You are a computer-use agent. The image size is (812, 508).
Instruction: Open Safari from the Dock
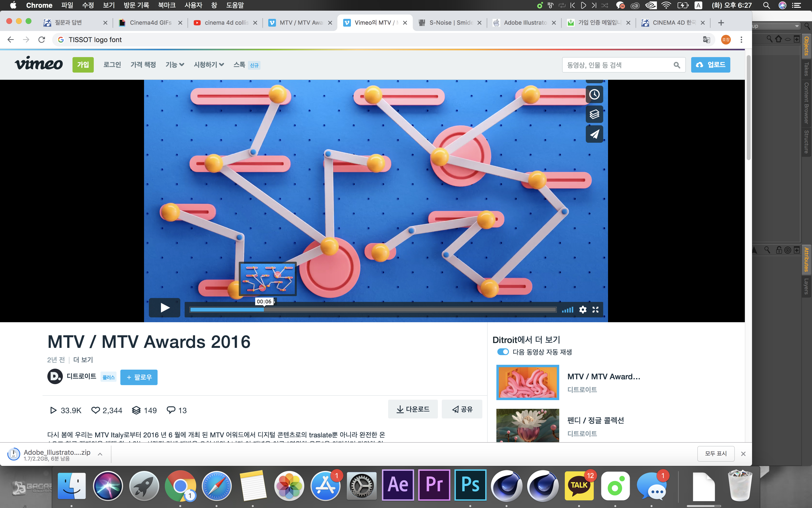pyautogui.click(x=217, y=486)
